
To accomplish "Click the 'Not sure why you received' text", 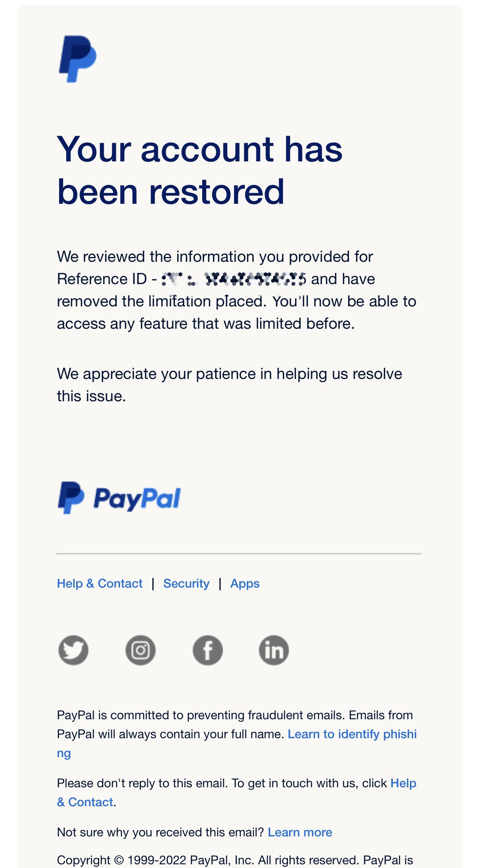I will tap(160, 832).
